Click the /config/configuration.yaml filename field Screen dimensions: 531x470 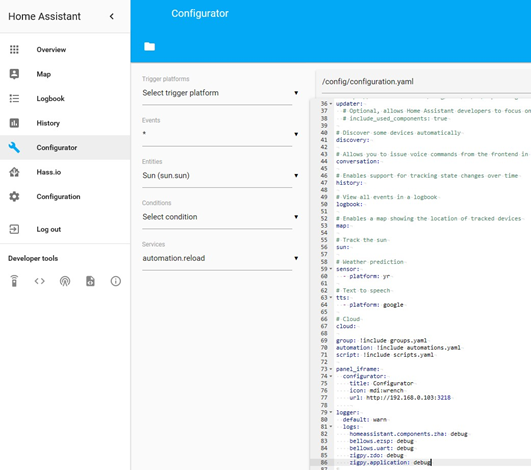(x=426, y=82)
